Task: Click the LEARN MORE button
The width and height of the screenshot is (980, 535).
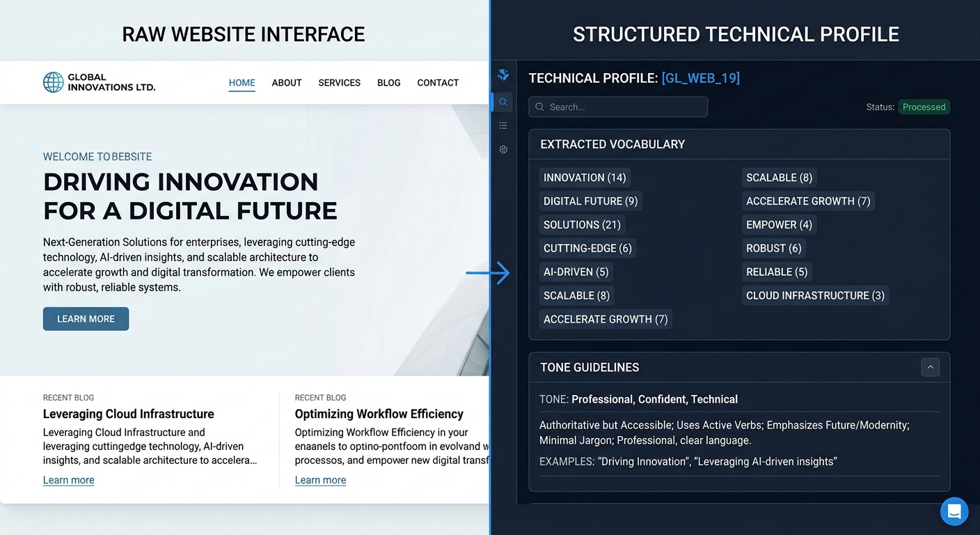Action: [x=86, y=318]
